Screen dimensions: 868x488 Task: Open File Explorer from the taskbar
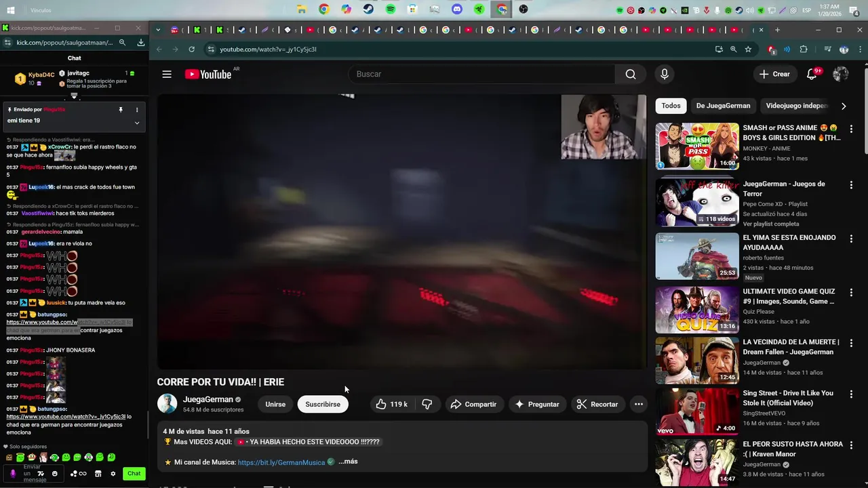302,9
